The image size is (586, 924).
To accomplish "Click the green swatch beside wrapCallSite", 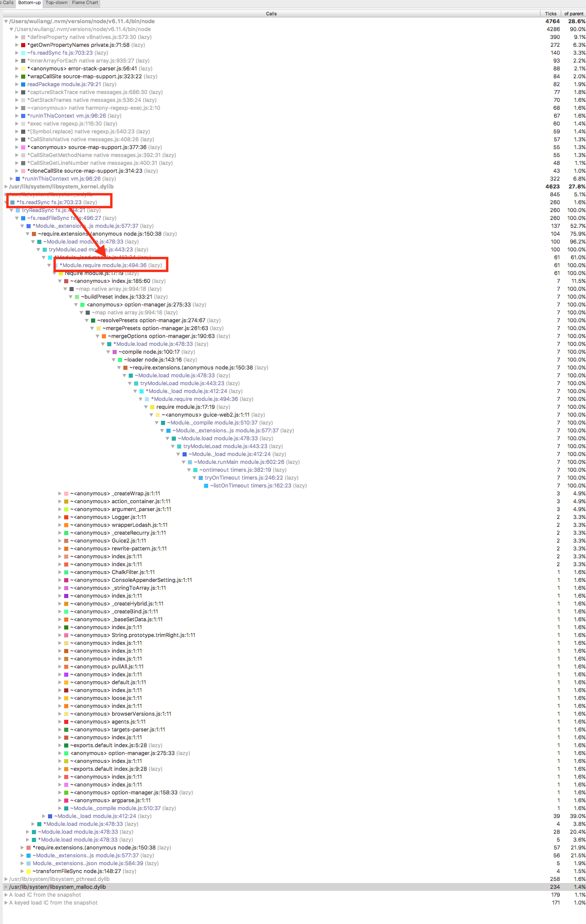I will 23,77.
